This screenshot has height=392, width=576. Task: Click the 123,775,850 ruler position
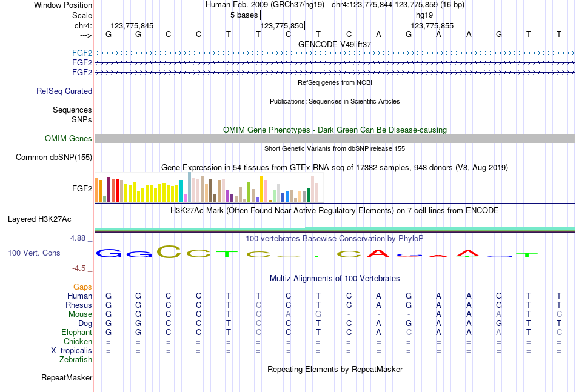(282, 25)
